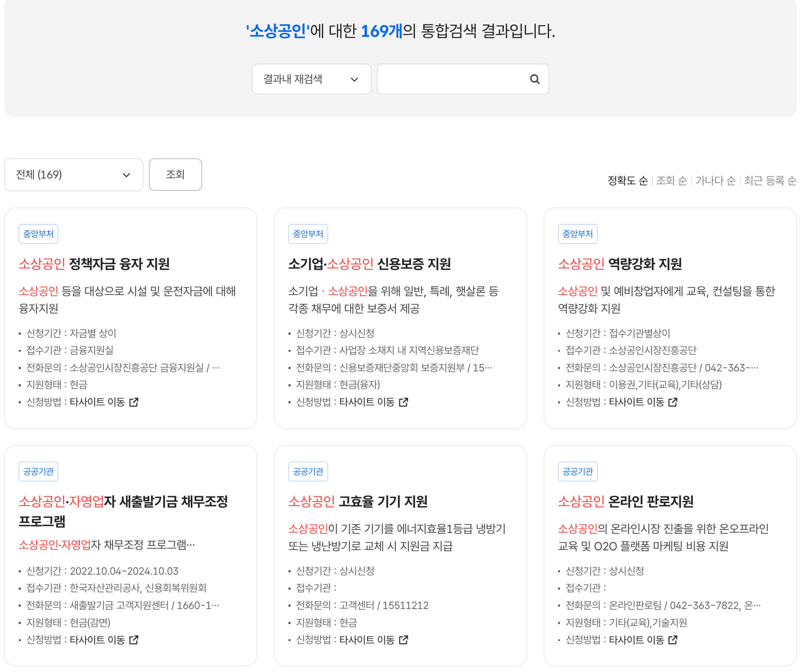Open external site for 소상공인 역량강화 지원
801x672 pixels.
coord(674,402)
